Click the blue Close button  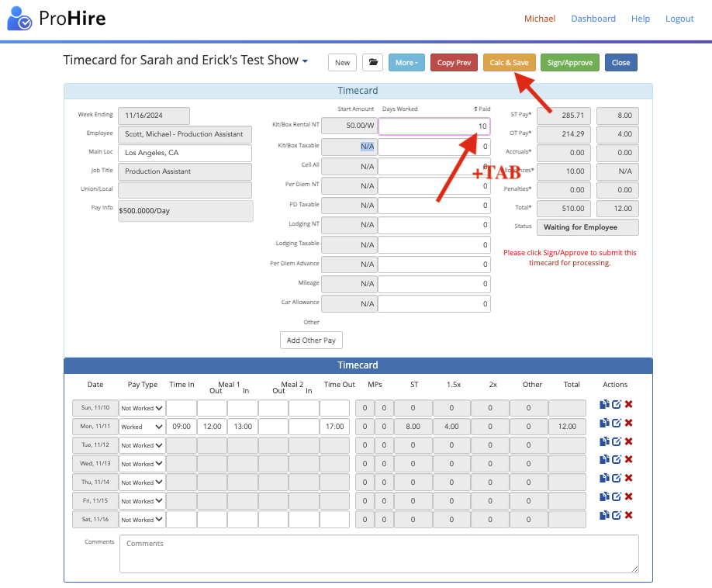(x=620, y=63)
